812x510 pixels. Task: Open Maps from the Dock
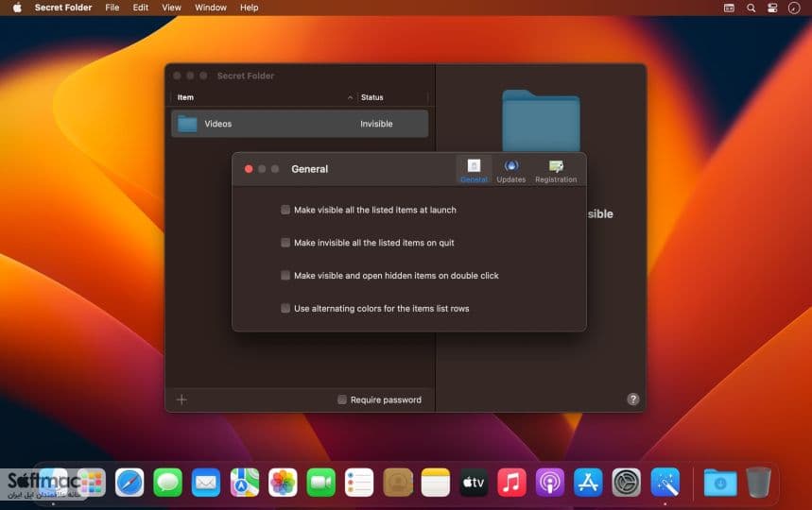coord(245,483)
